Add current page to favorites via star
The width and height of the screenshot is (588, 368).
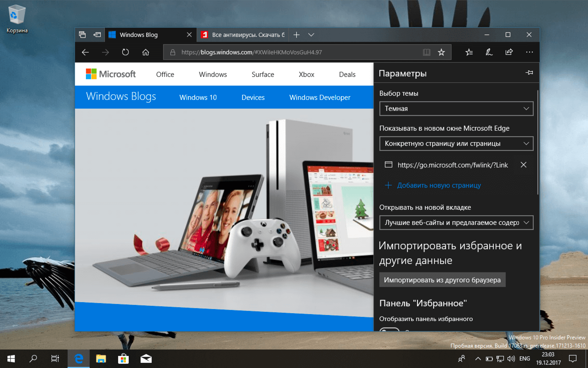coord(441,52)
